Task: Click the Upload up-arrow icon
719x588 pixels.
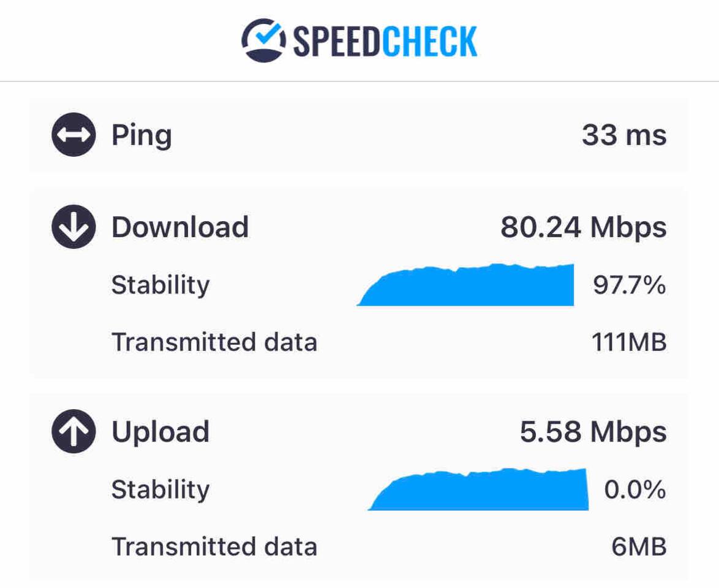Action: click(x=73, y=431)
